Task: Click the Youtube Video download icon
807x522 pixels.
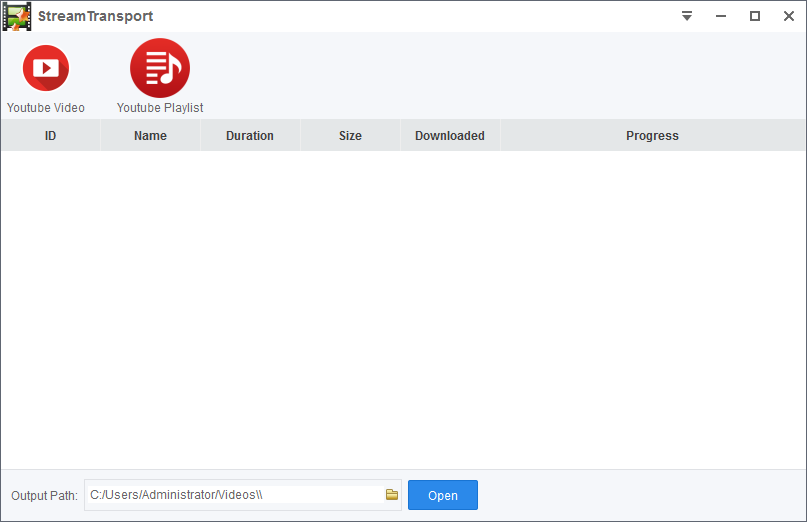Action: pyautogui.click(x=46, y=68)
